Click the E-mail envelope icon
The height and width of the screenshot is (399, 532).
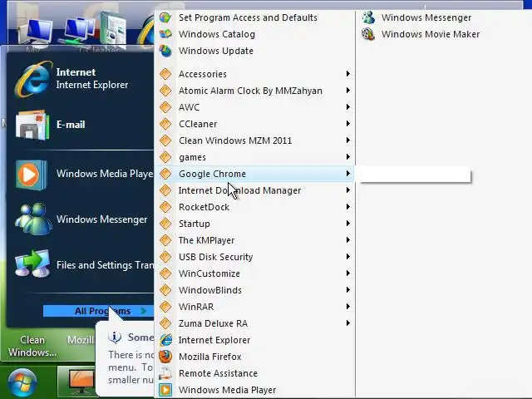[32, 125]
